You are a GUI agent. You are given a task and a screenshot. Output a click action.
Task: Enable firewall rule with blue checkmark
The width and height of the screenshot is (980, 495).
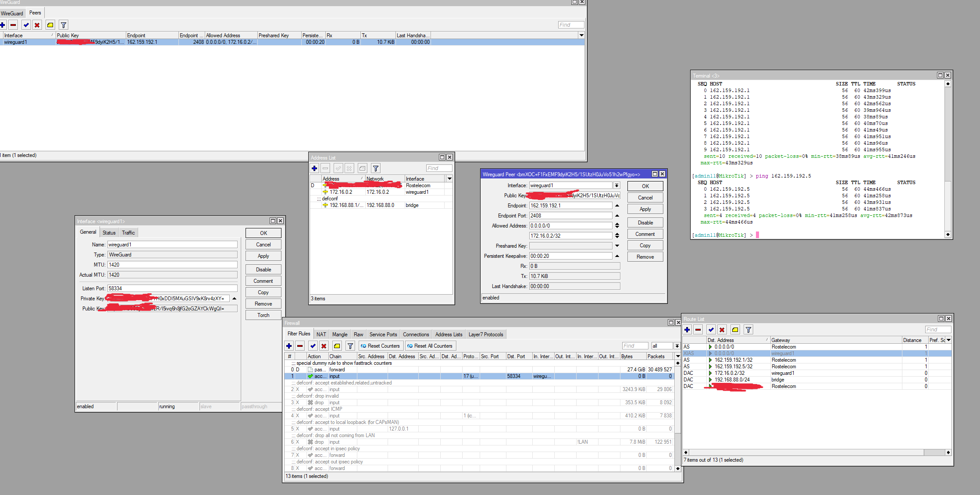point(313,346)
